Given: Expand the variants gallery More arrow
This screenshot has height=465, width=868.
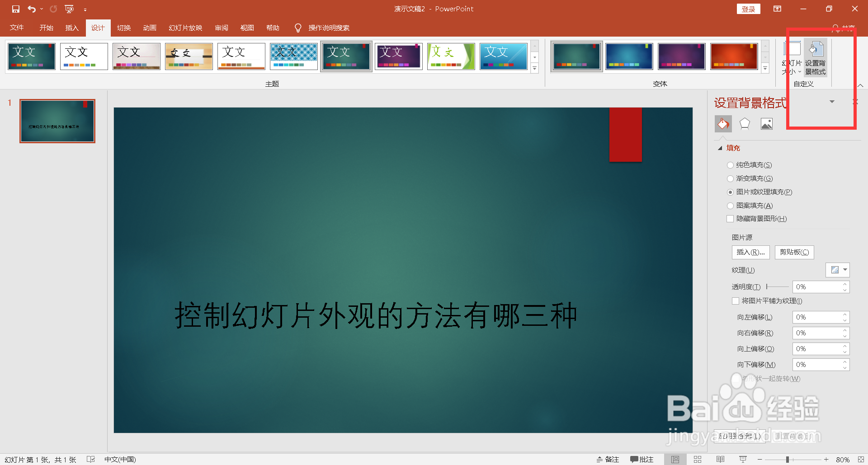Looking at the screenshot, I should [x=765, y=68].
